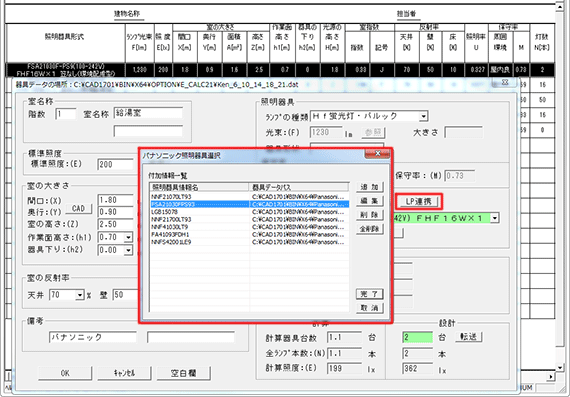
Task: Click the 器具データパス column header
Action: click(299, 188)
